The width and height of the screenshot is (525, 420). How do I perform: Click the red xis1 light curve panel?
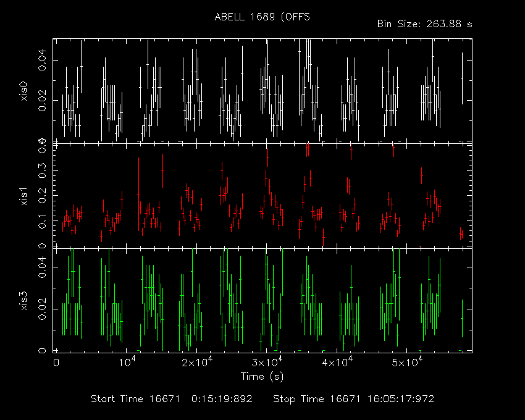click(x=262, y=196)
